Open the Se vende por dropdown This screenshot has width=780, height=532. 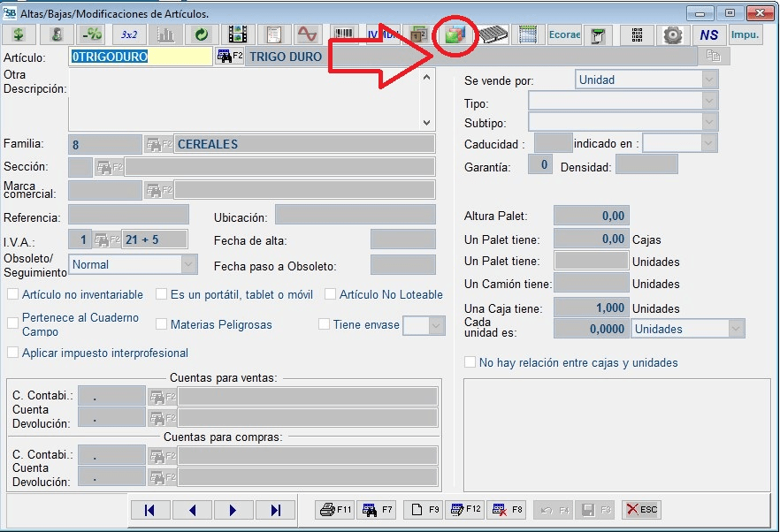point(709,80)
